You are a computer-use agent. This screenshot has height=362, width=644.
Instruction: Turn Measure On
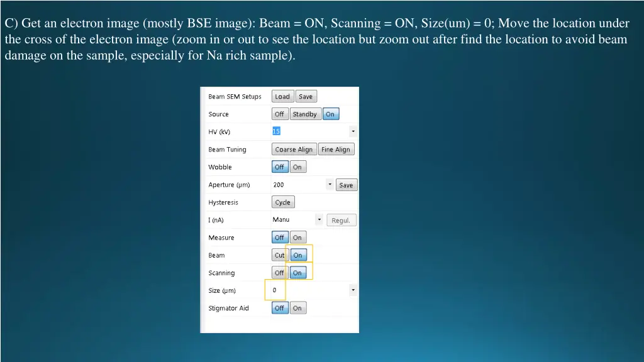pyautogui.click(x=297, y=238)
